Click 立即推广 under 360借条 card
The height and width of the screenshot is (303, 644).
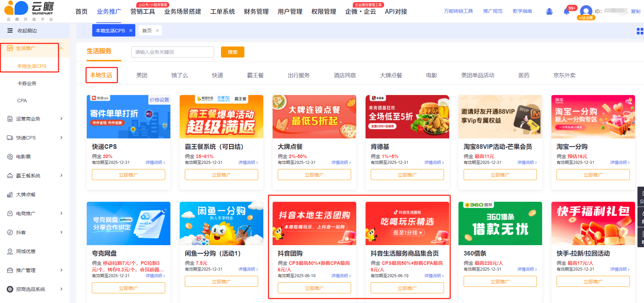pyautogui.click(x=500, y=282)
